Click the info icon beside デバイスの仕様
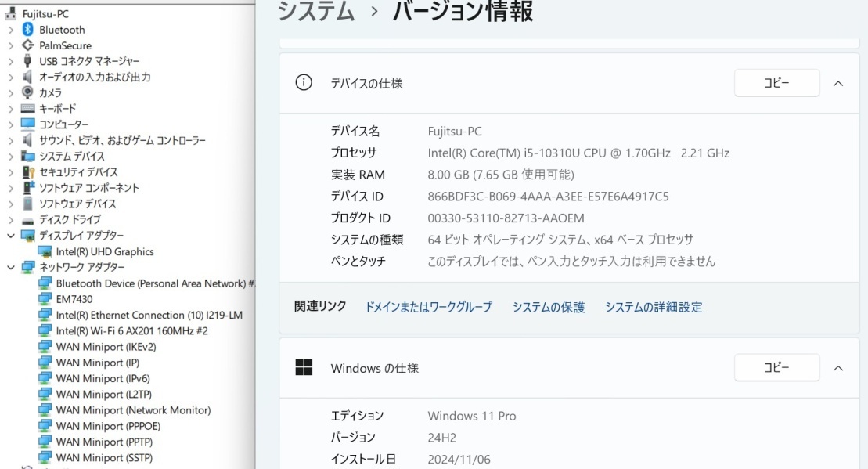868x469 pixels. (304, 82)
